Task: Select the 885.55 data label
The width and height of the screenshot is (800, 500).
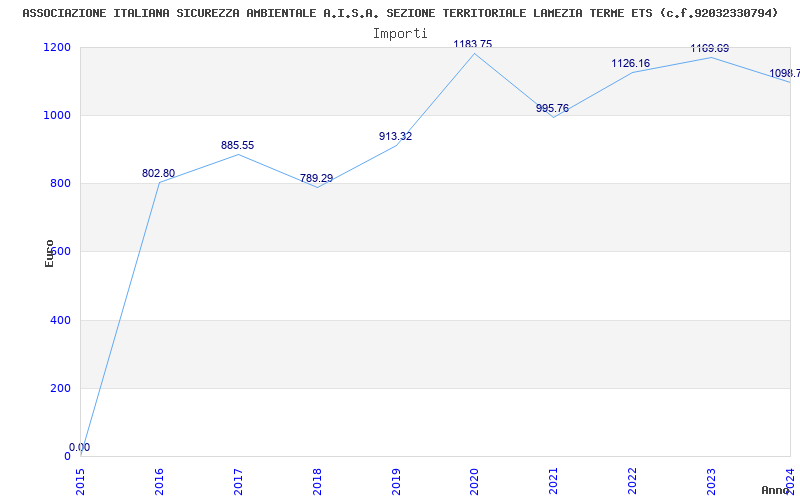Action: pos(237,145)
